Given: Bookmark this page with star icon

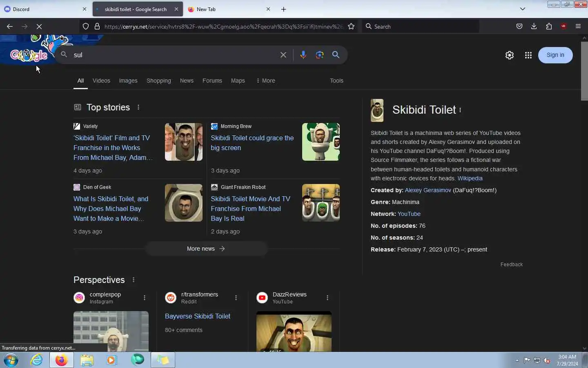Looking at the screenshot, I should pyautogui.click(x=351, y=26).
